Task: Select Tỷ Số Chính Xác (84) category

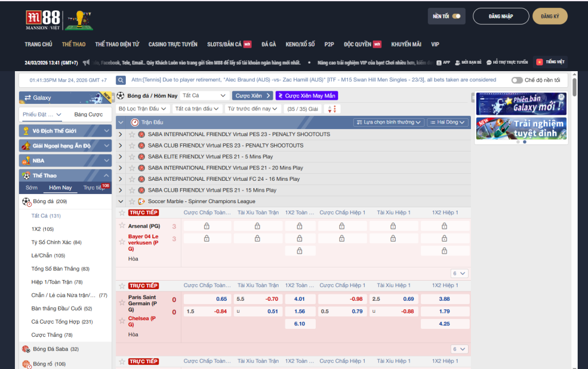Action: pyautogui.click(x=56, y=242)
